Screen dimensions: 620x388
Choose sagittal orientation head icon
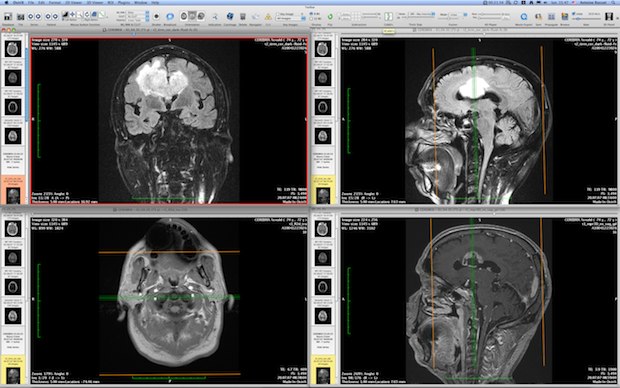tap(201, 16)
